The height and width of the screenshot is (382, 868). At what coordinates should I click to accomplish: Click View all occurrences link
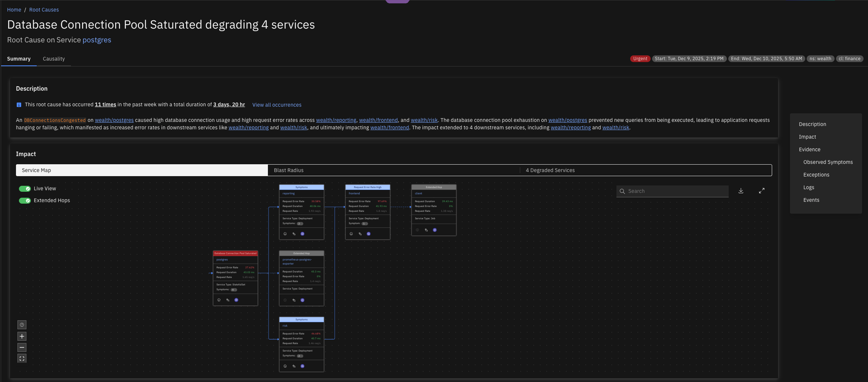coord(277,105)
